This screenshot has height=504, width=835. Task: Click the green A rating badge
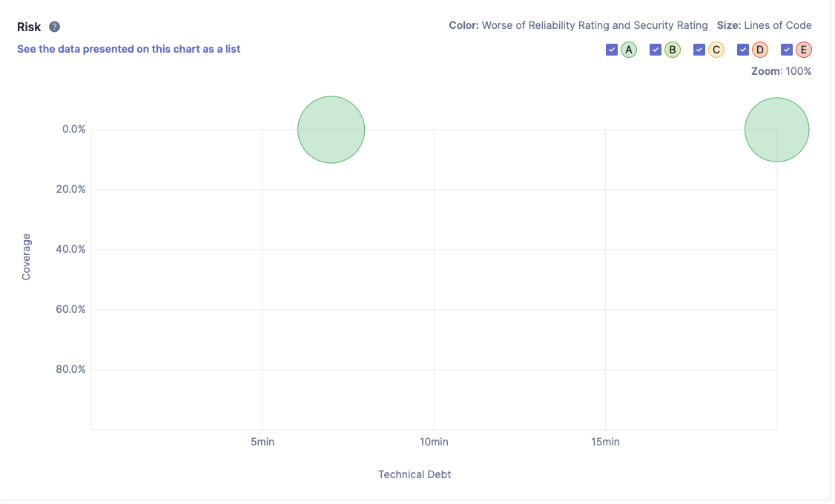click(x=629, y=50)
